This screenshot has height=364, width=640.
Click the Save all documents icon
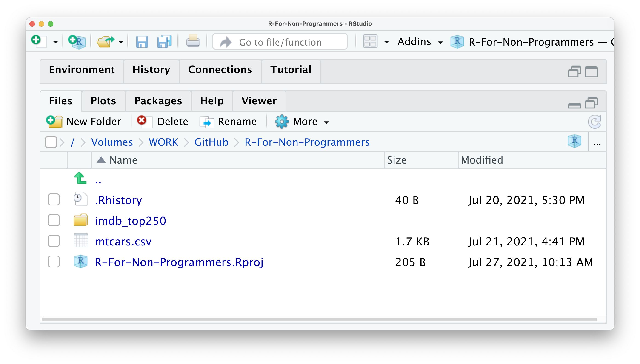click(x=164, y=42)
